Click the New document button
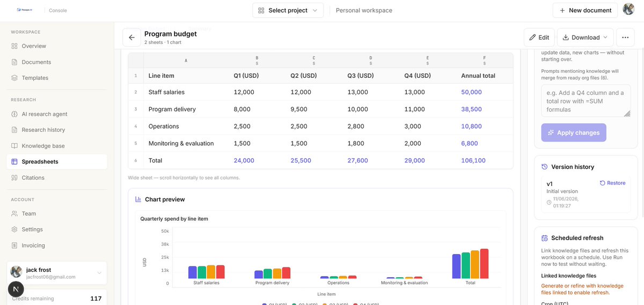 pyautogui.click(x=586, y=10)
